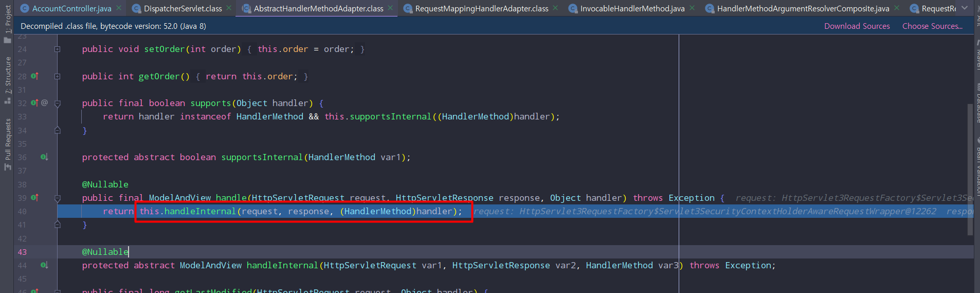Click the abstract supportsInternal declaration on line 36
The image size is (980, 293).
pyautogui.click(x=262, y=157)
